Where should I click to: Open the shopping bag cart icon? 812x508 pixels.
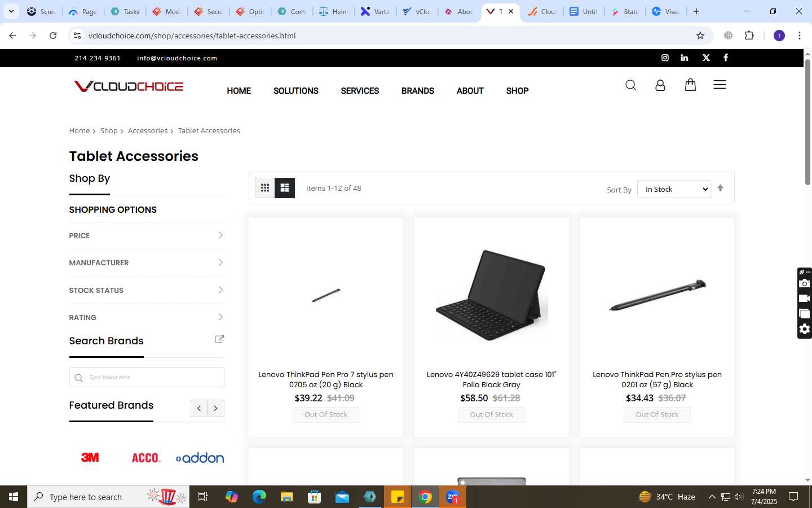click(x=690, y=85)
